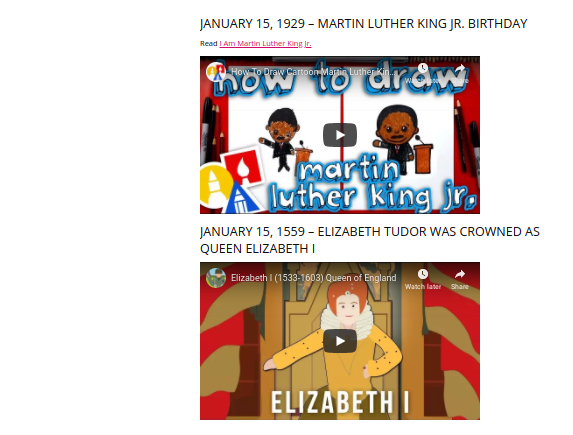Click large Art Hub logo in thumbnail corner

[232, 183]
